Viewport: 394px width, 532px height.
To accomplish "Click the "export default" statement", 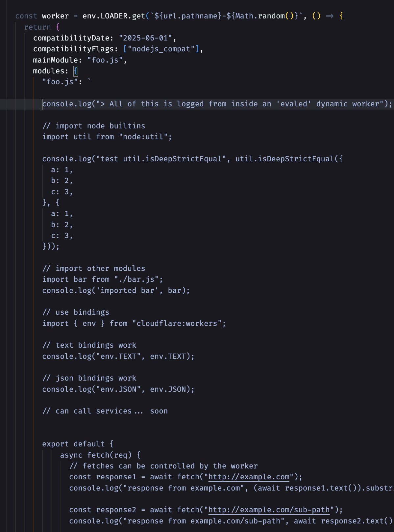I will (x=73, y=444).
